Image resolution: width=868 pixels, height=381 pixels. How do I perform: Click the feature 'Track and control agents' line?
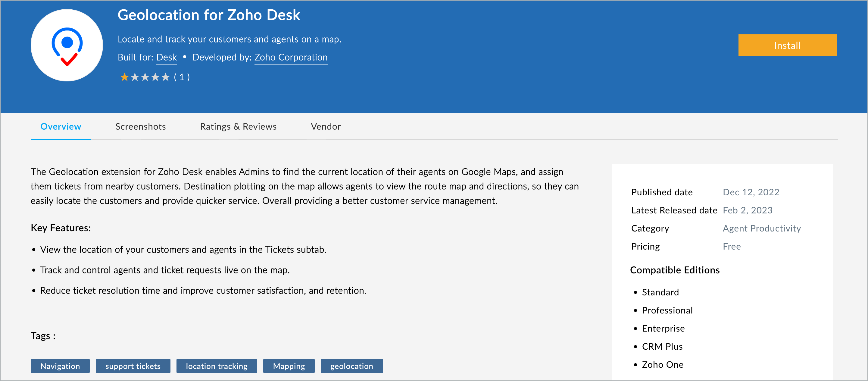pos(165,270)
